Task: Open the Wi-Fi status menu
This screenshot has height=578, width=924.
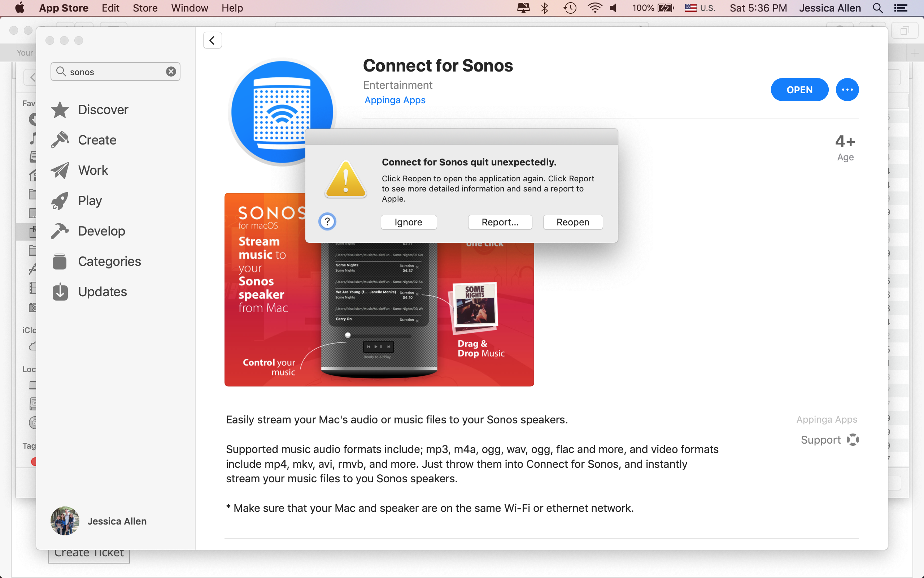Action: coord(594,8)
